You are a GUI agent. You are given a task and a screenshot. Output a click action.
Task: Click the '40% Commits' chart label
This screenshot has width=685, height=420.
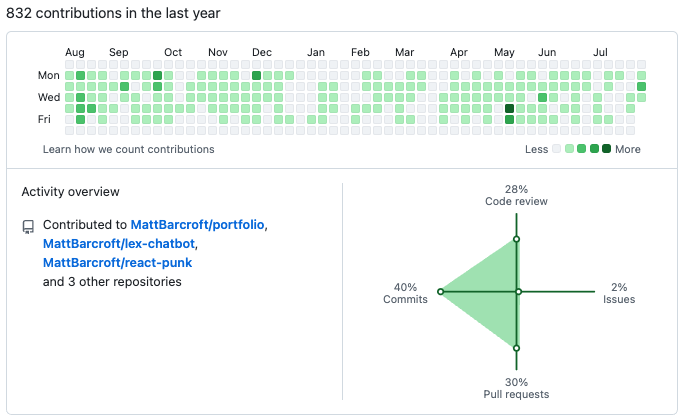[x=405, y=293]
